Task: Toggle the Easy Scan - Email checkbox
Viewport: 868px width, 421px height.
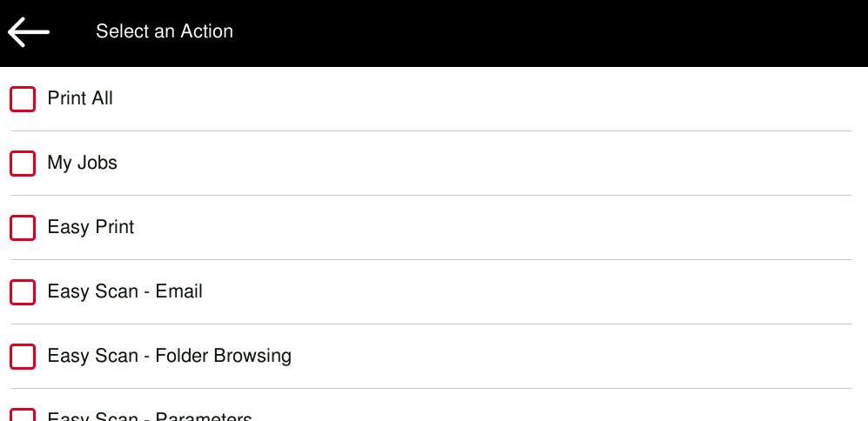Action: (x=23, y=292)
